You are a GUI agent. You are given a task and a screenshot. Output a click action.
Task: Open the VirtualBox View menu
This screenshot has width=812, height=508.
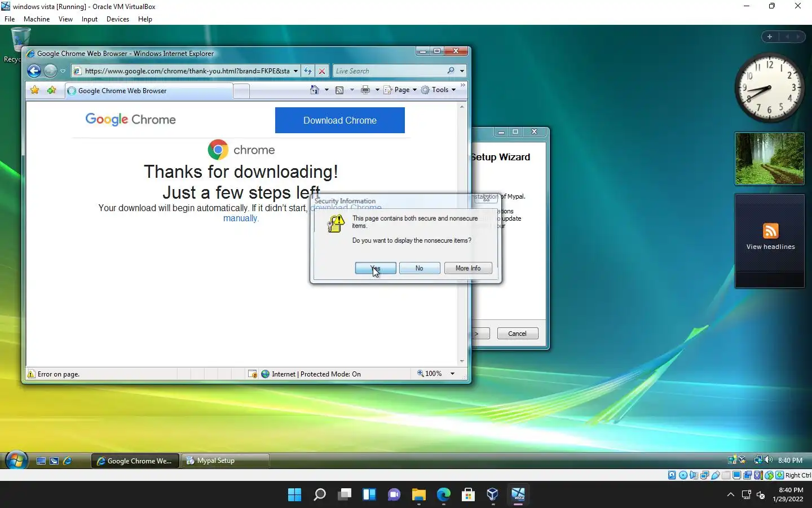pyautogui.click(x=65, y=19)
